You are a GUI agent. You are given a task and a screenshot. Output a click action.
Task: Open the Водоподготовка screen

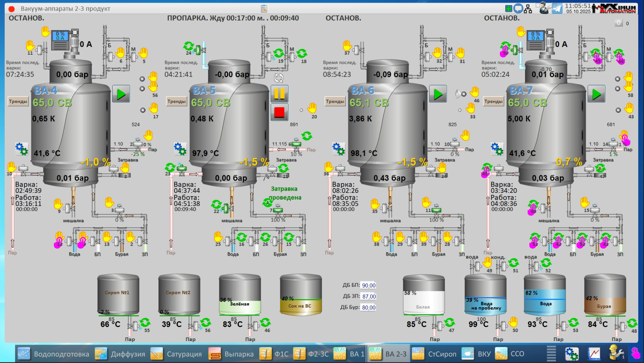pyautogui.click(x=54, y=354)
